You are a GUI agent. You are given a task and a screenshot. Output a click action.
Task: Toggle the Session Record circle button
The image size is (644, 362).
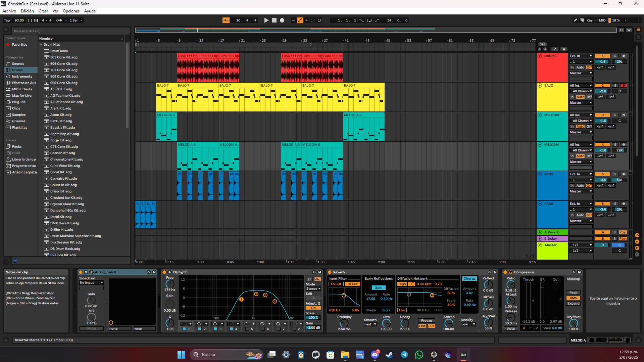[x=319, y=20]
